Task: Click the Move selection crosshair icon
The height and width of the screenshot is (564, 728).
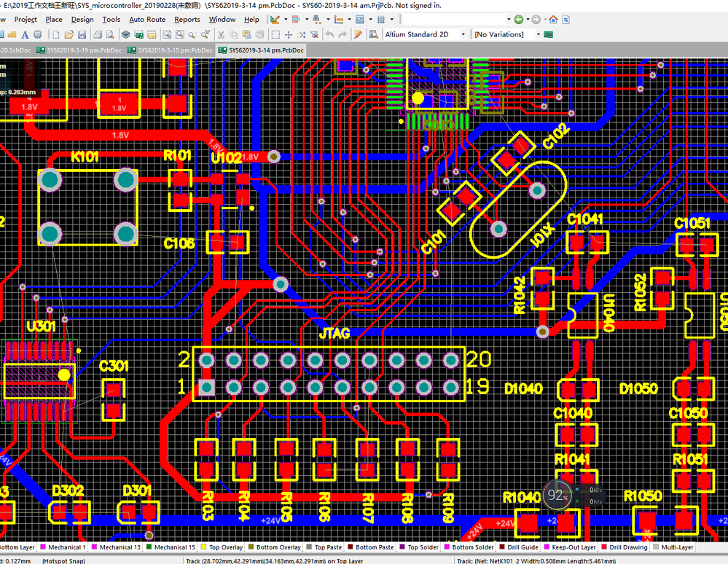Action: (289, 34)
